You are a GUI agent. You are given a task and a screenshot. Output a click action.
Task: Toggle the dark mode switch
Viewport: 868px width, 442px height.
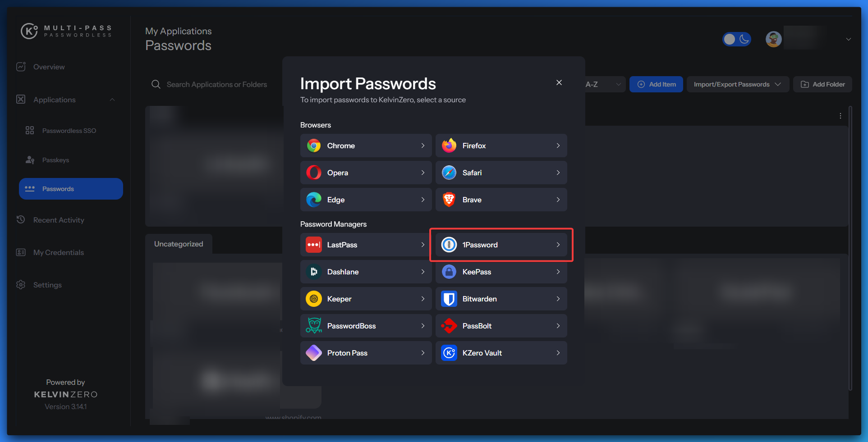(x=736, y=39)
